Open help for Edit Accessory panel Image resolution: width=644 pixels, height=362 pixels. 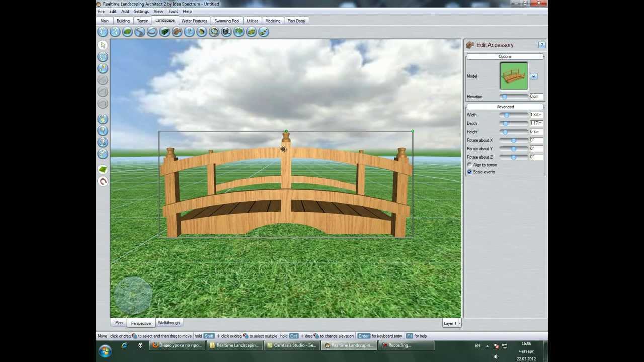[541, 45]
